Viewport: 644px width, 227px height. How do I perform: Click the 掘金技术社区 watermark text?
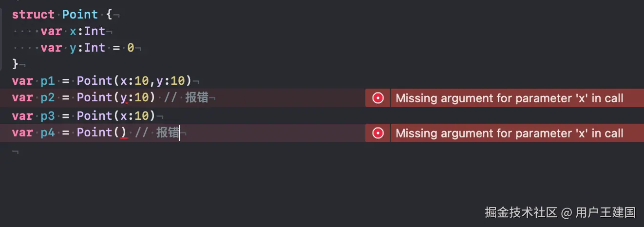[520, 212]
